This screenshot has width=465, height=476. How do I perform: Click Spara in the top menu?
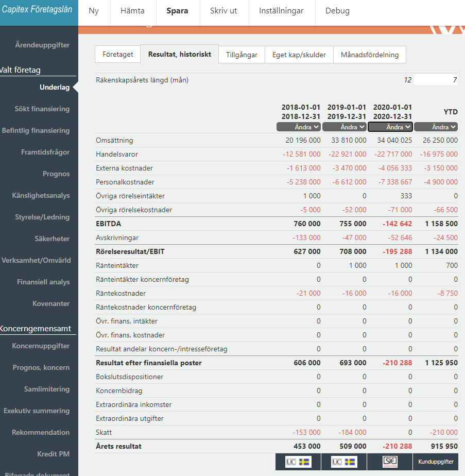(x=177, y=11)
